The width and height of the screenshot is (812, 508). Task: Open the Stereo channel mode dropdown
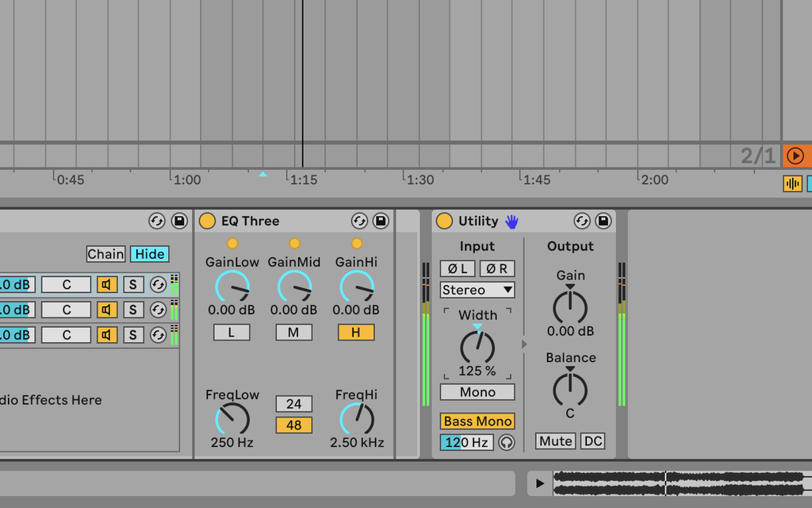(x=477, y=291)
